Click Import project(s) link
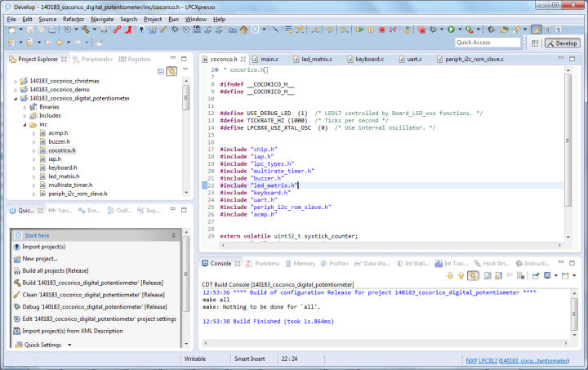The width and height of the screenshot is (588, 370). tap(44, 247)
